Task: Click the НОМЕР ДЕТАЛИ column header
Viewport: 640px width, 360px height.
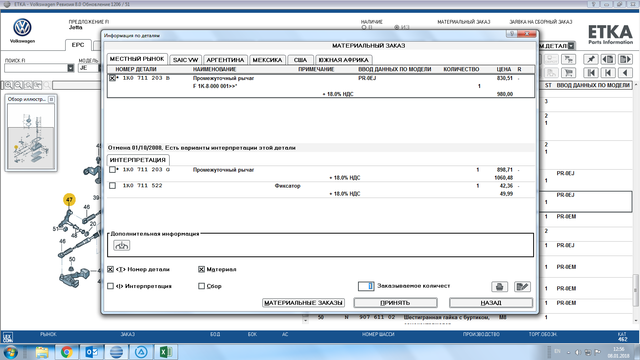Action: (136, 69)
